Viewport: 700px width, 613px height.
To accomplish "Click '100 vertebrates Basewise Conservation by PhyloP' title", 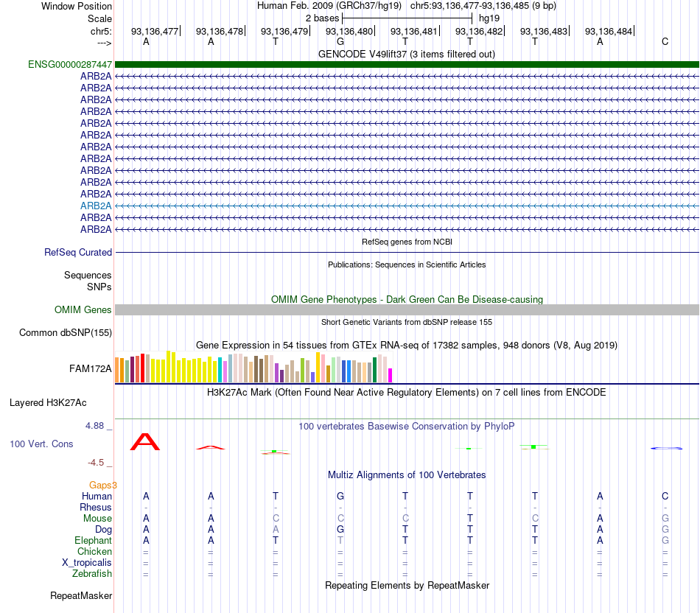I will [x=407, y=427].
